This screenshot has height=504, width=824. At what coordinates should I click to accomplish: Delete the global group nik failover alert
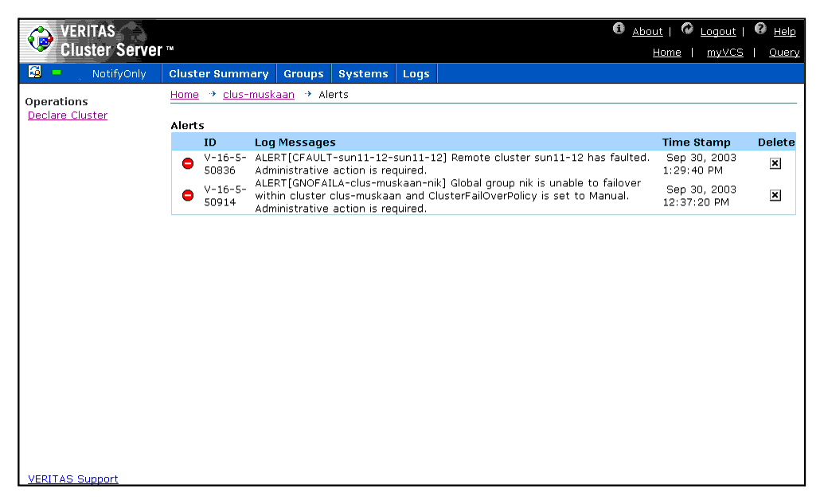(775, 195)
